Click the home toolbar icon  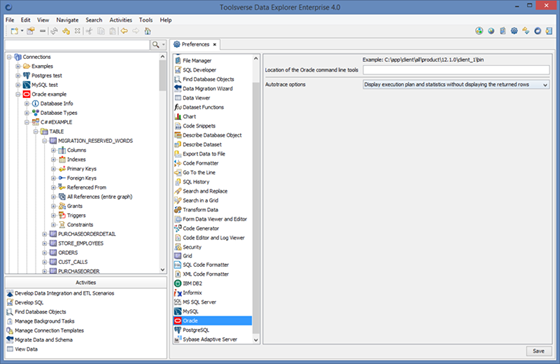[148, 31]
